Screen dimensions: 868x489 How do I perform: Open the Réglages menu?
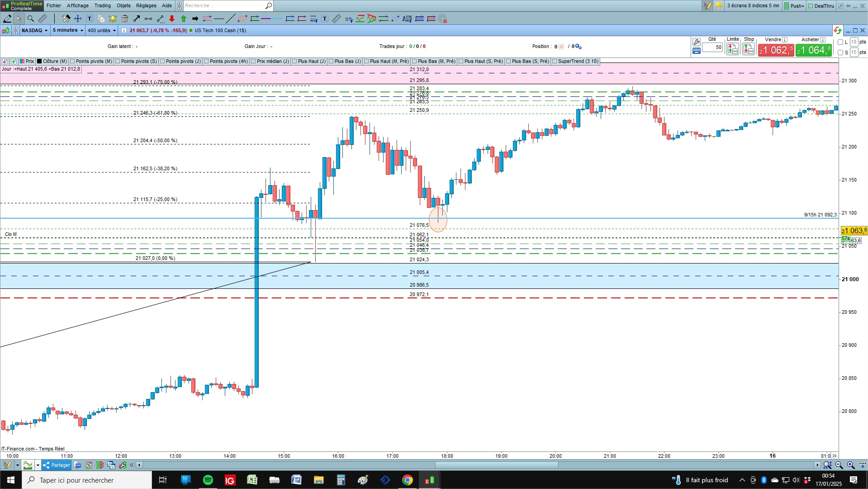click(146, 6)
